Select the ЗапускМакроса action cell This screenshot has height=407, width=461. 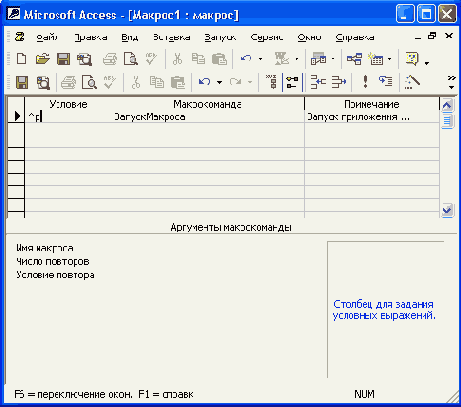click(207, 117)
